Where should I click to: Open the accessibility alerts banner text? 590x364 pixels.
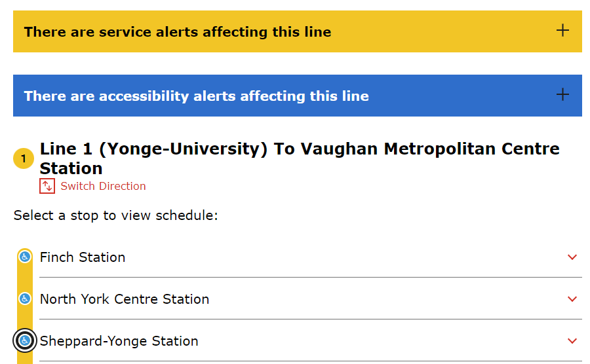coord(197,96)
